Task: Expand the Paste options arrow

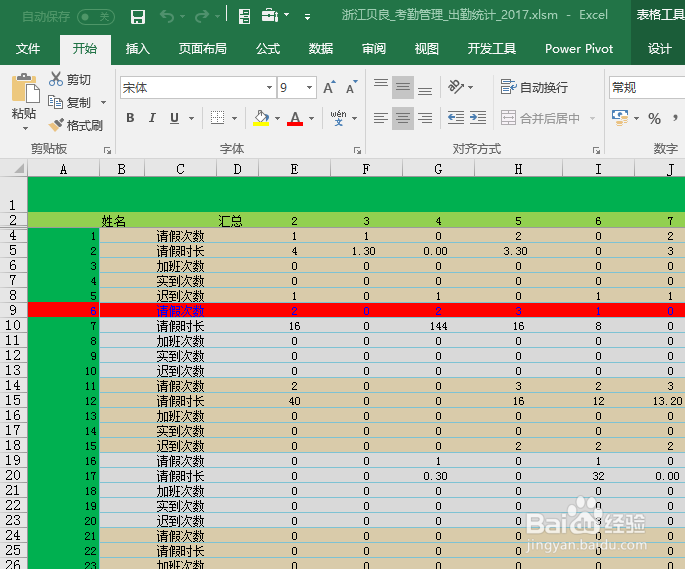Action: (x=25, y=128)
